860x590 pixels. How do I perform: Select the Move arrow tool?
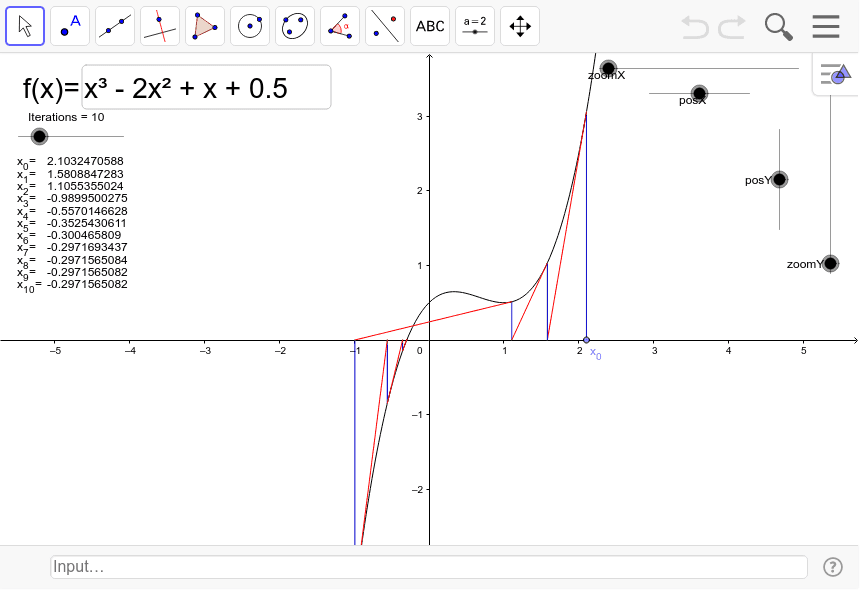click(25, 26)
